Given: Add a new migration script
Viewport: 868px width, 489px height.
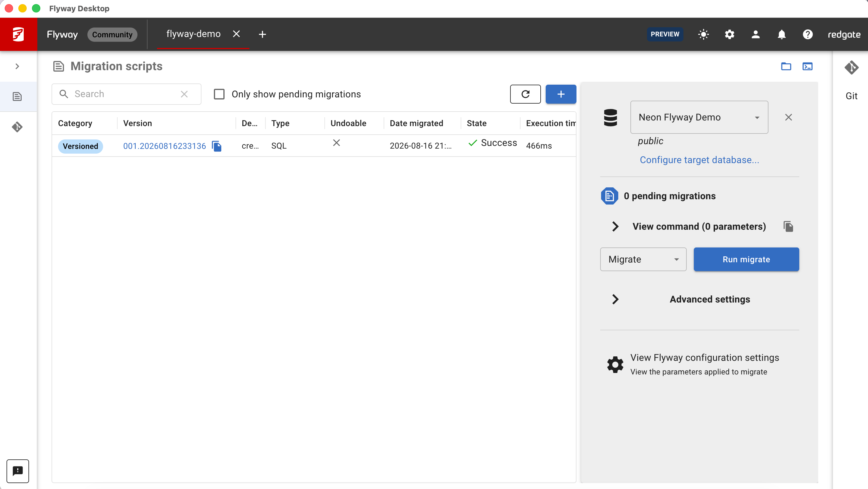Looking at the screenshot, I should (561, 94).
